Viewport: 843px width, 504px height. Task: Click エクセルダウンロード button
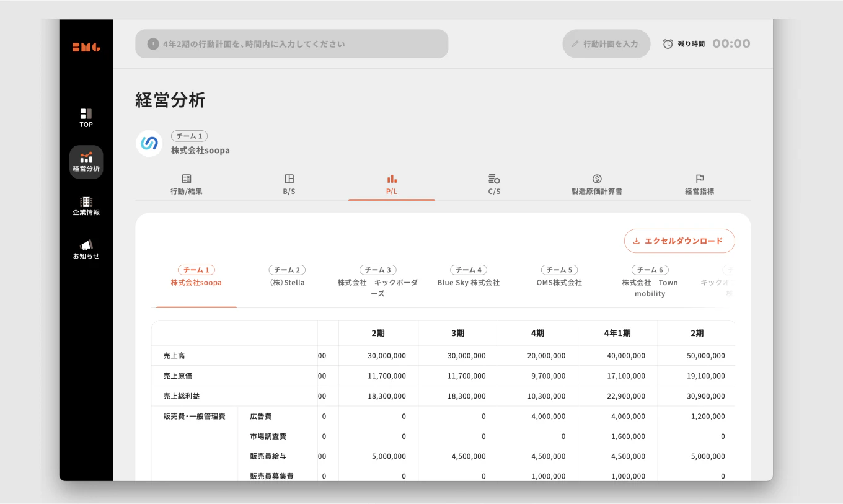coord(679,241)
